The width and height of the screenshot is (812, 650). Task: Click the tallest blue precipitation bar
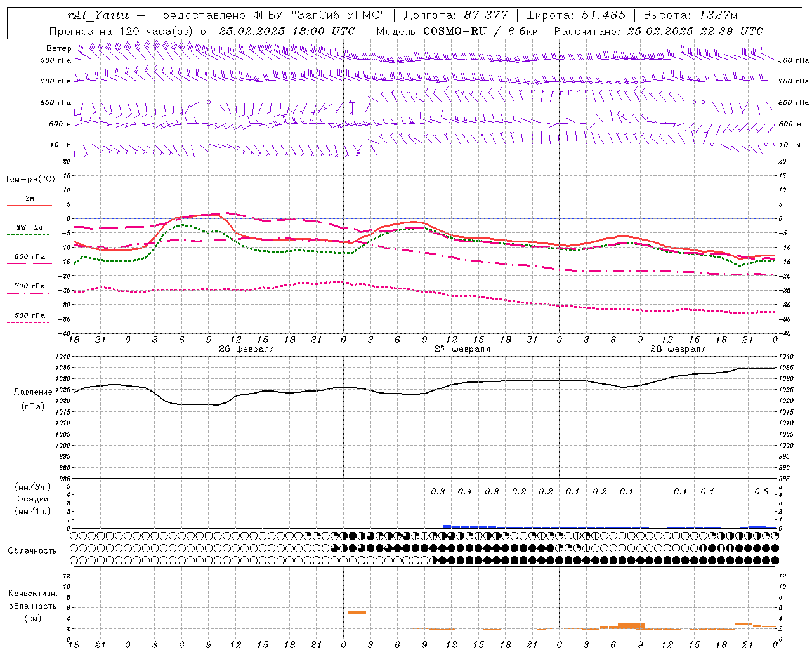[447, 526]
